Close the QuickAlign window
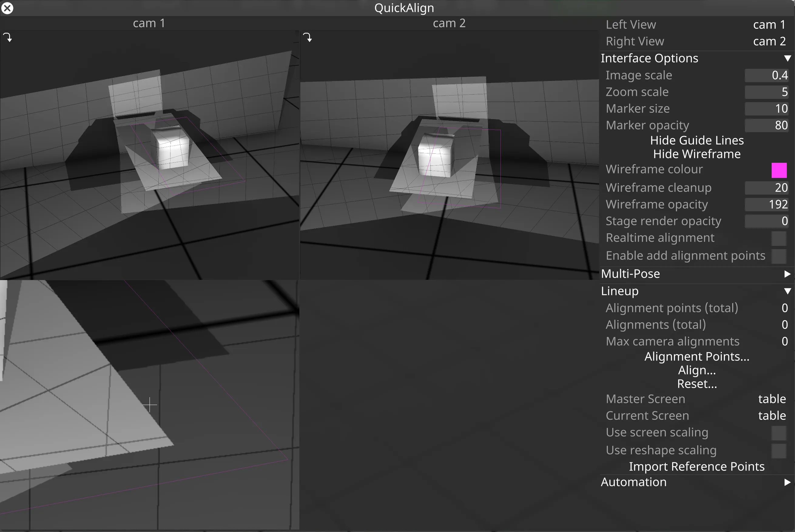 coord(7,8)
